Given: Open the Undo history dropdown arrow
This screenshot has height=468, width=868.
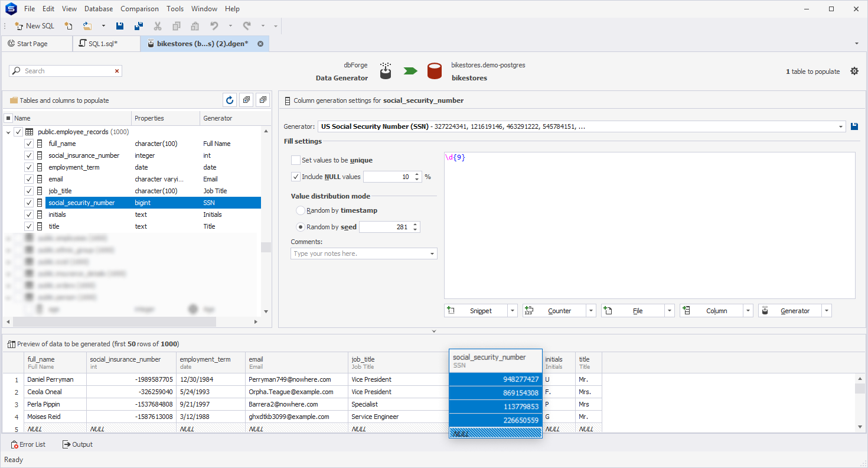Looking at the screenshot, I should click(x=230, y=26).
